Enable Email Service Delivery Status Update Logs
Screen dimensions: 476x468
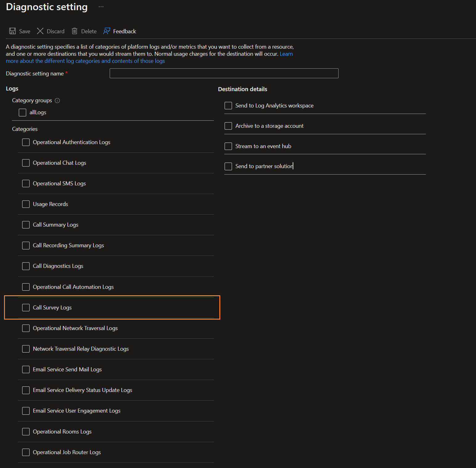coord(26,390)
